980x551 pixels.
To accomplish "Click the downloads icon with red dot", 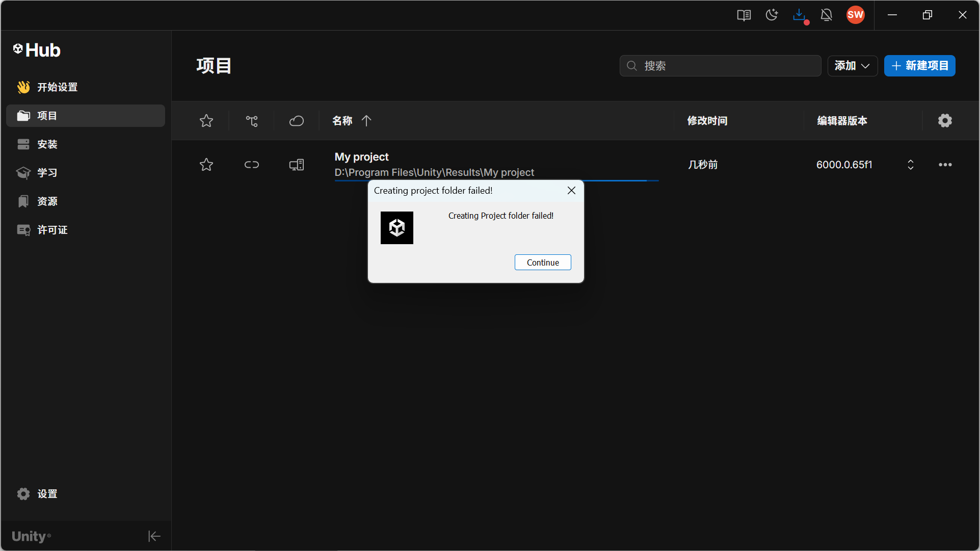I will [x=799, y=15].
